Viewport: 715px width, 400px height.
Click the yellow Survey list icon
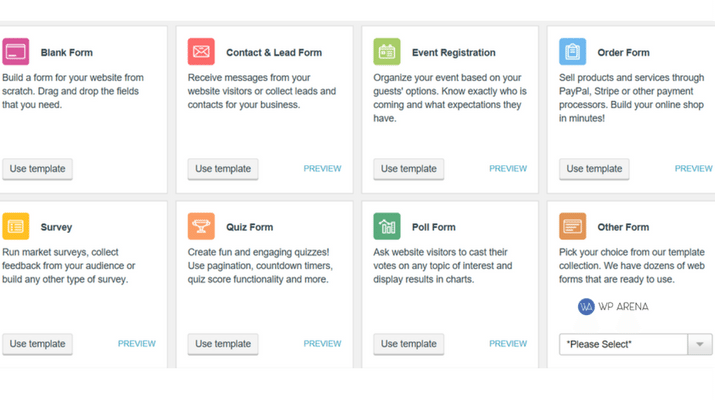coord(16,226)
